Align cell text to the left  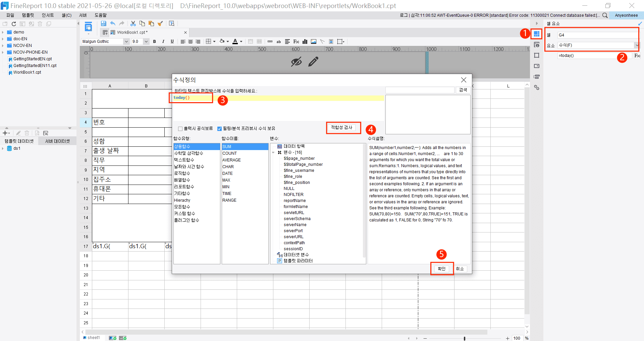point(183,42)
